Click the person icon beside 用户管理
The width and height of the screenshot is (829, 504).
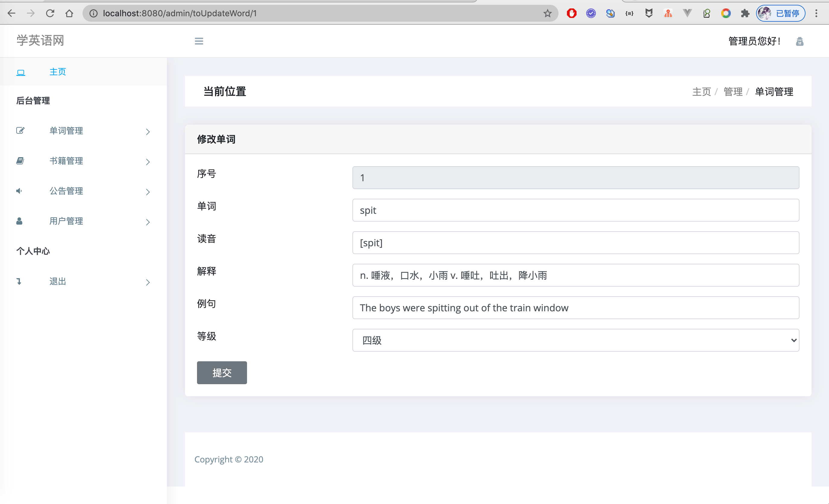19,221
